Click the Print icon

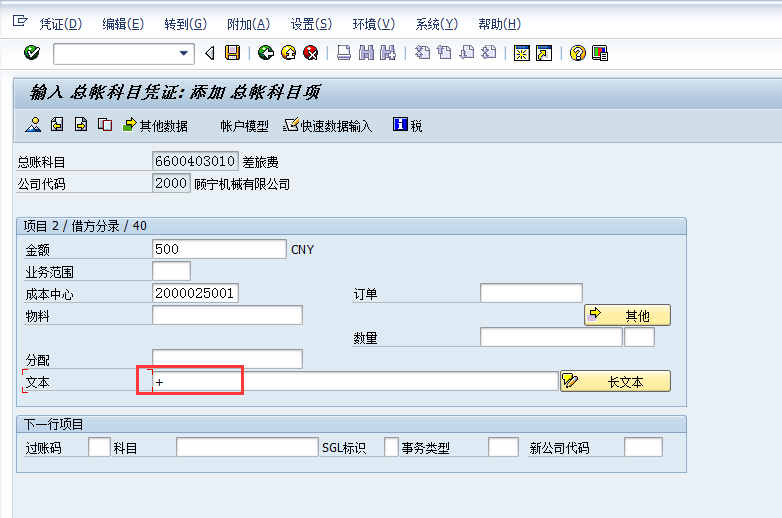pyautogui.click(x=344, y=52)
